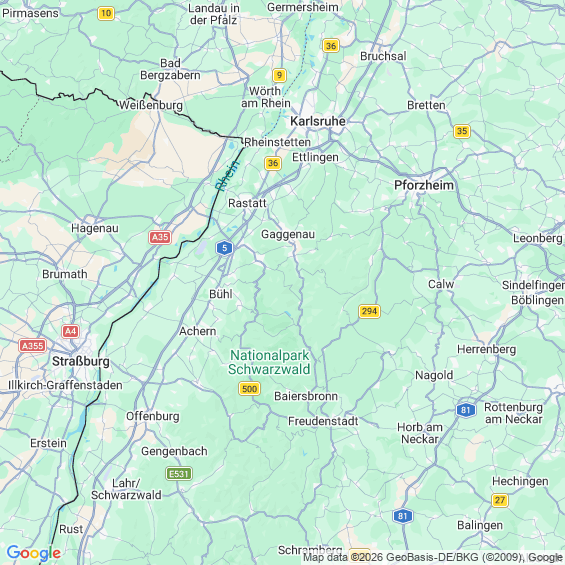Click the yellow 500 road shield
The width and height of the screenshot is (565, 565).
pyautogui.click(x=249, y=389)
